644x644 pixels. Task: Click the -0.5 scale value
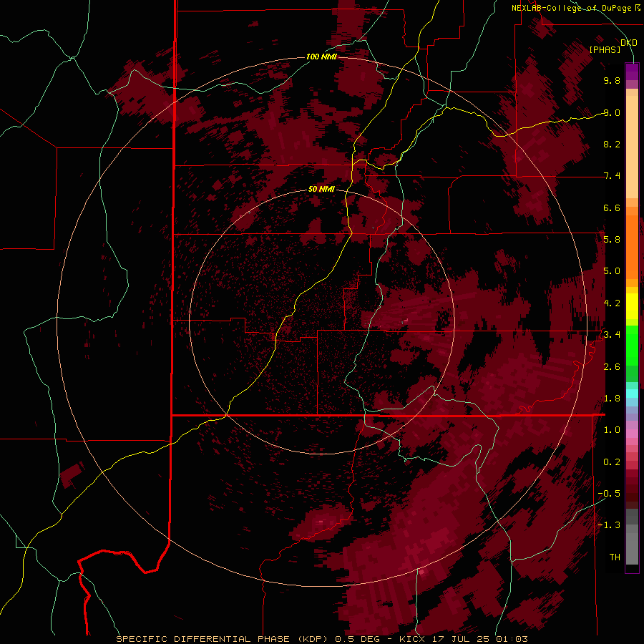[609, 493]
